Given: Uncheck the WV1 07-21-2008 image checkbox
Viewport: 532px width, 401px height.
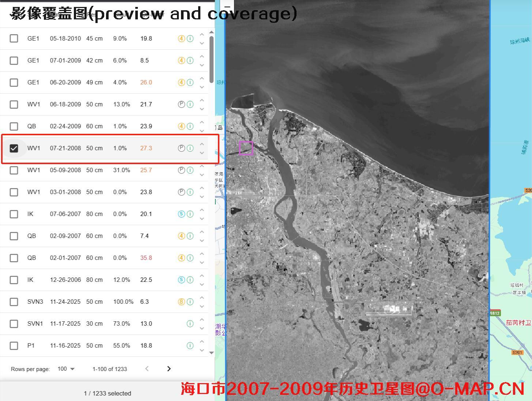Looking at the screenshot, I should click(14, 148).
